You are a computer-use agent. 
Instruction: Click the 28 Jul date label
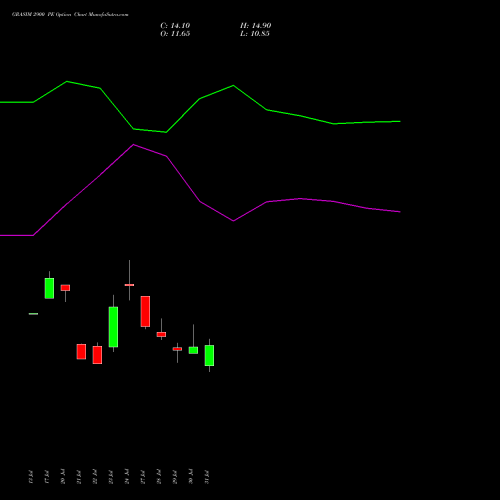[159, 477]
